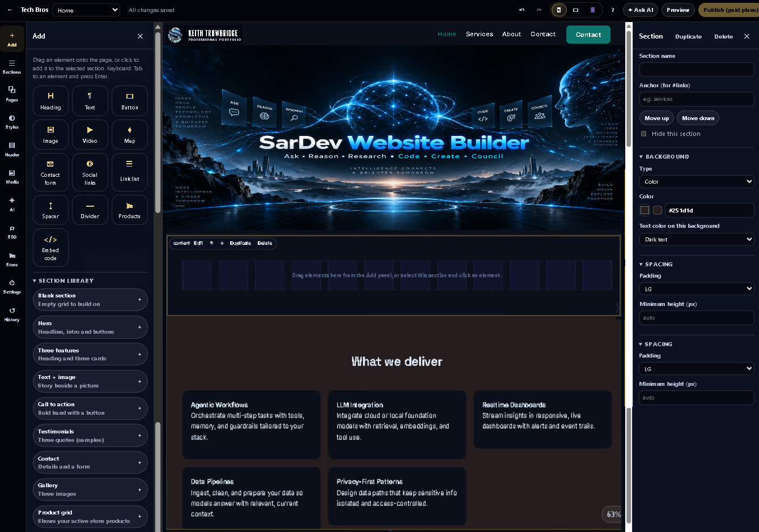Open the Styles panel icon
Viewport: 759px width, 532px height.
pyautogui.click(x=12, y=122)
